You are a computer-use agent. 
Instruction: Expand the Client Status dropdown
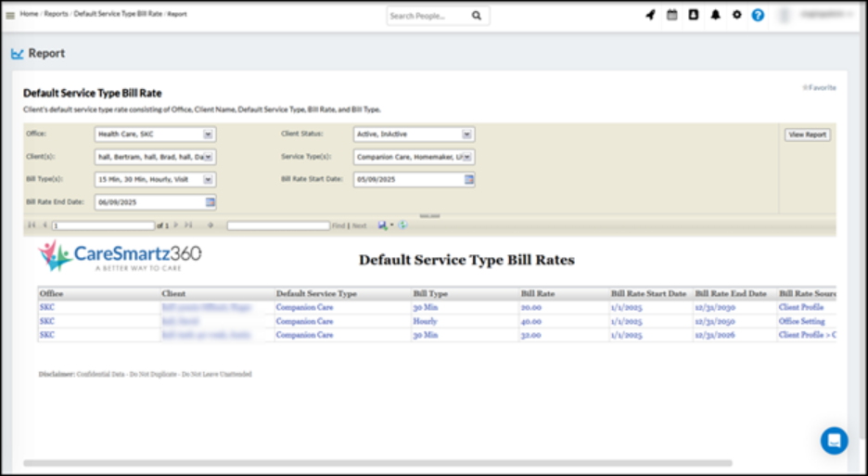[466, 135]
